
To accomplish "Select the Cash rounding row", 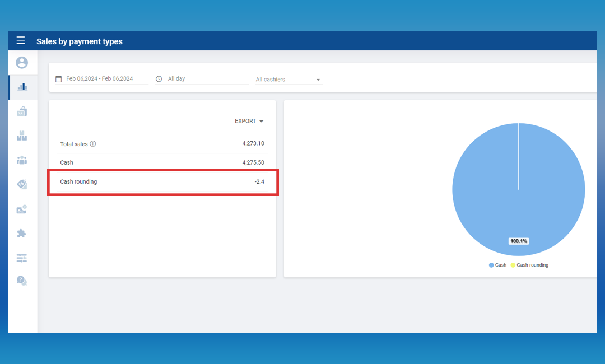I will click(162, 182).
